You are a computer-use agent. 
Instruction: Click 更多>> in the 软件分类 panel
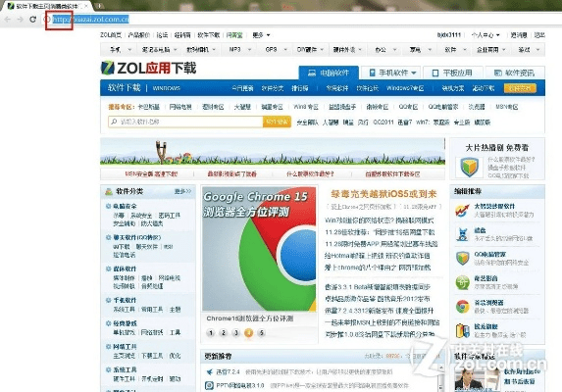(182, 191)
